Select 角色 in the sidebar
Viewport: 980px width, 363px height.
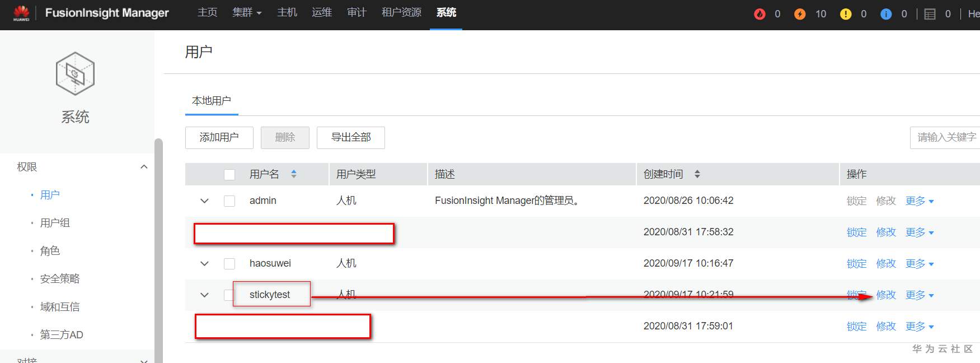coord(50,251)
